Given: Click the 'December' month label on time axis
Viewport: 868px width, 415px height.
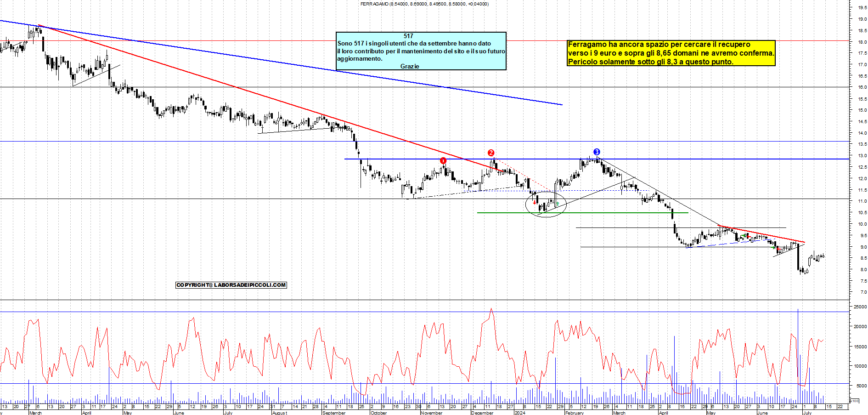Looking at the screenshot, I should (x=482, y=413).
